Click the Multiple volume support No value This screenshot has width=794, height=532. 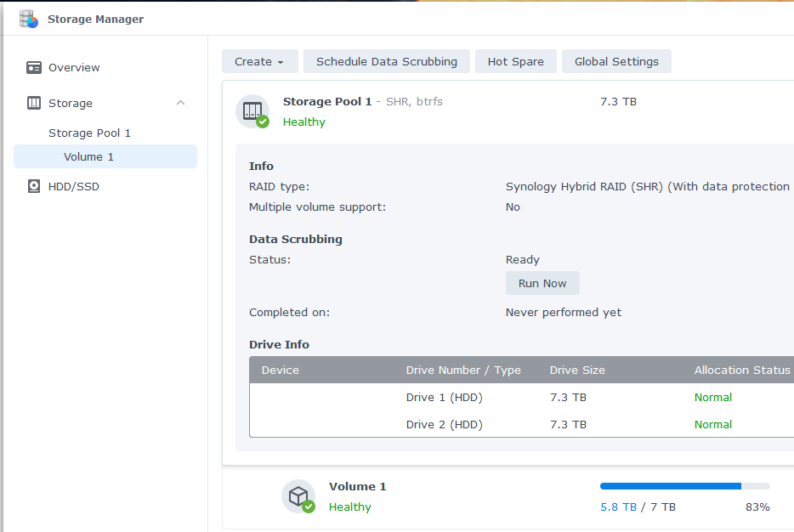(513, 207)
